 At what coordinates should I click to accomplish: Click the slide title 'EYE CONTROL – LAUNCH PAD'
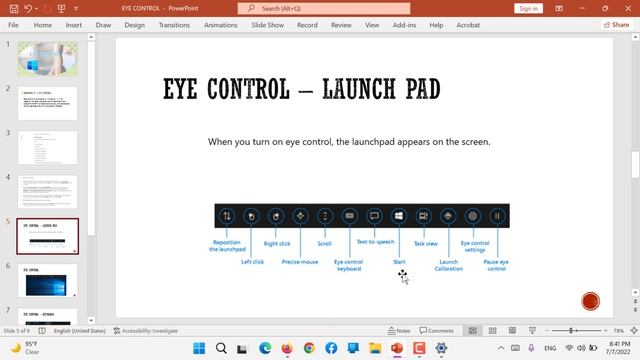click(x=302, y=89)
